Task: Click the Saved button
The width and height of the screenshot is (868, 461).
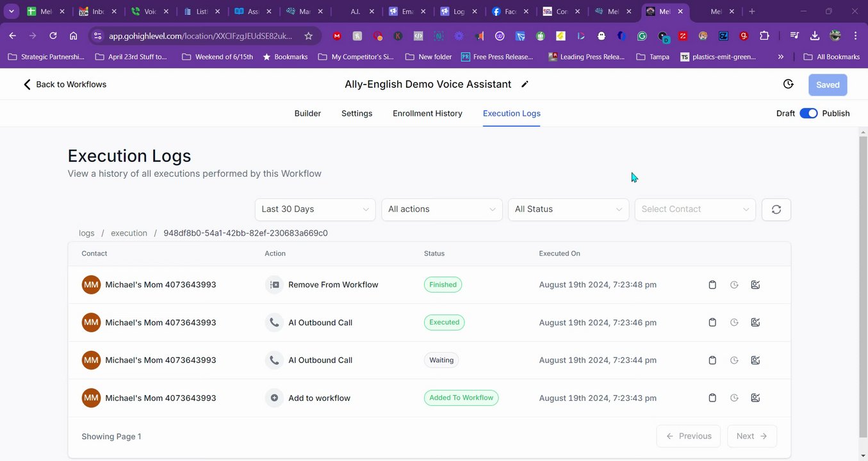Action: tap(828, 85)
